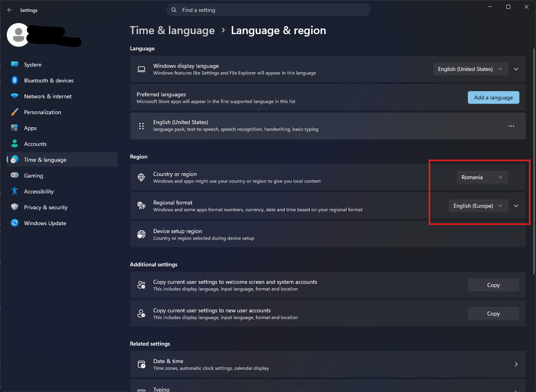This screenshot has height=392, width=536.
Task: Switch to Accounts settings
Action: (62, 144)
